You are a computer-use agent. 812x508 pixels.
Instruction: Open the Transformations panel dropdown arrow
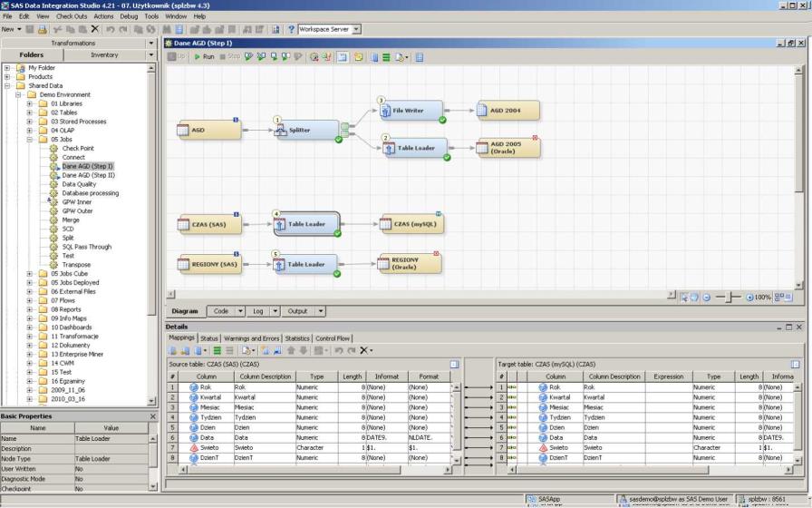(151, 43)
